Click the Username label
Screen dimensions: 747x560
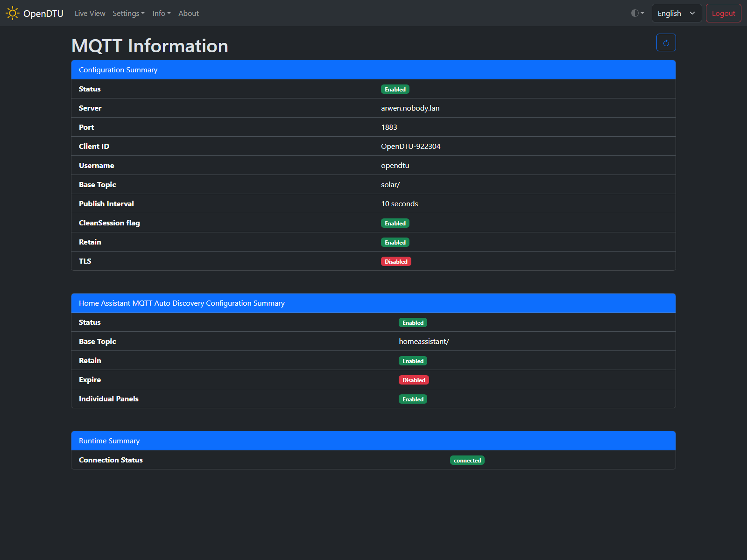(96, 165)
